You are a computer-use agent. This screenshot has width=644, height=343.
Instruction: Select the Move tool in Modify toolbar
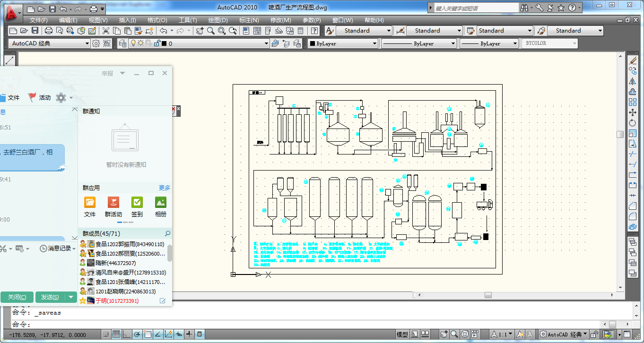(x=633, y=112)
